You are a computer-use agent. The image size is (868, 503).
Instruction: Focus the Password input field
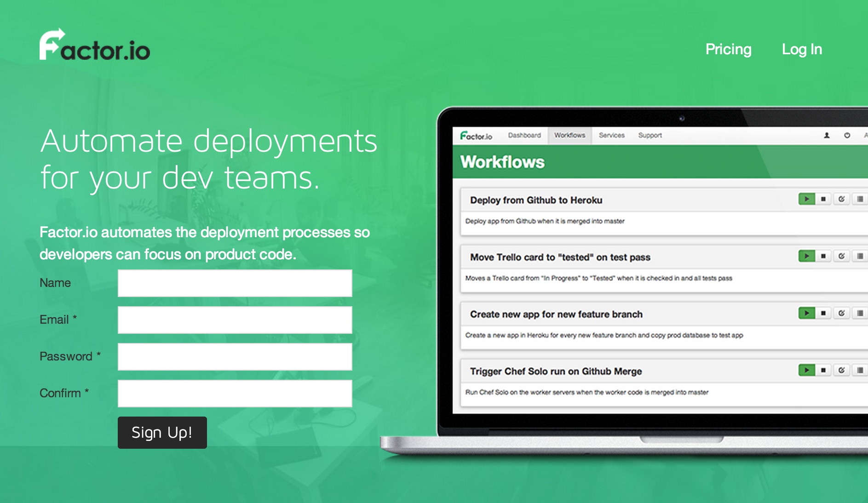pos(235,357)
